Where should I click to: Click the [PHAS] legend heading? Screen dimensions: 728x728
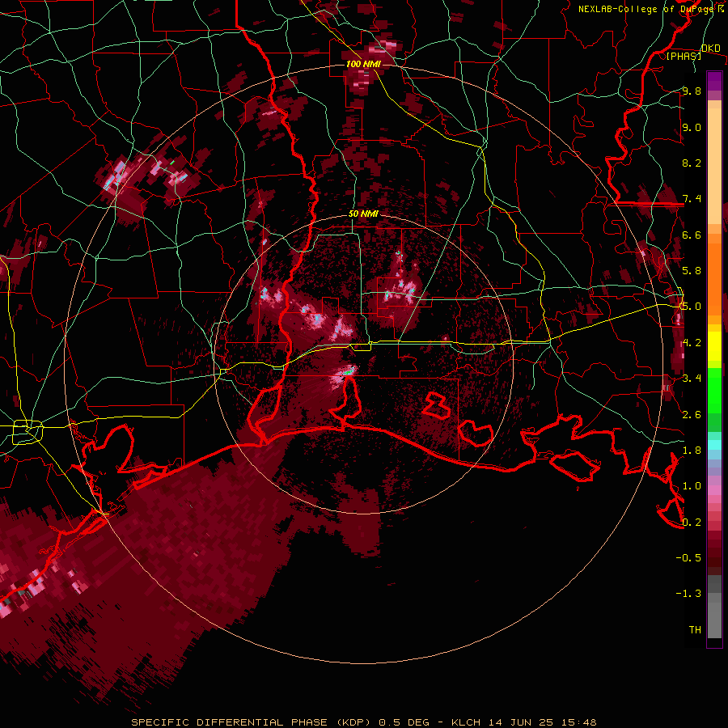pyautogui.click(x=684, y=56)
